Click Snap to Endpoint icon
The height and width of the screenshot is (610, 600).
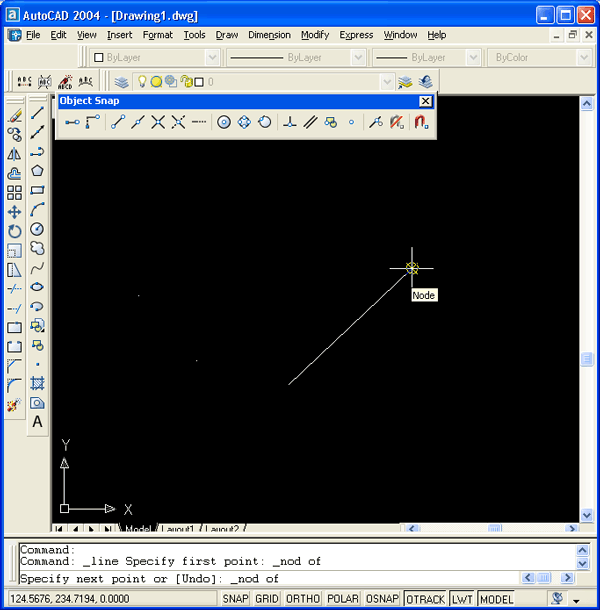pos(117,122)
